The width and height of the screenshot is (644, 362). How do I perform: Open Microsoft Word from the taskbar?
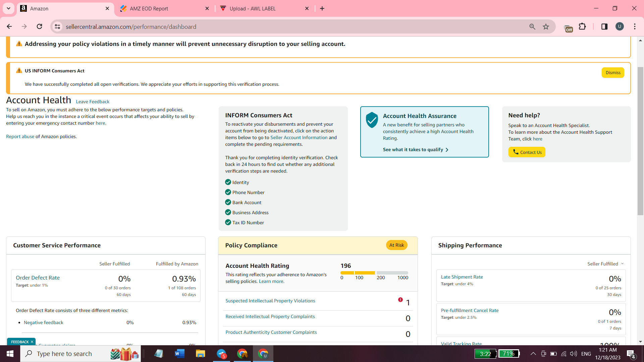tap(180, 354)
